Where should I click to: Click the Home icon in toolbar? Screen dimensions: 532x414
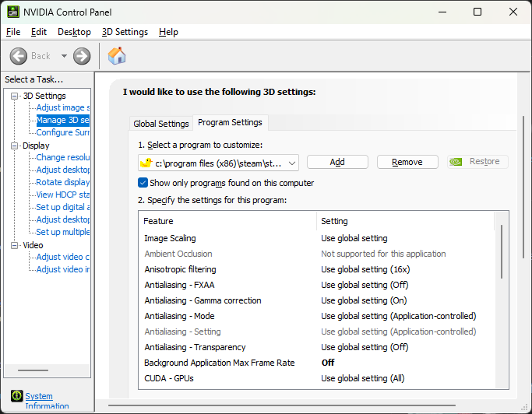tap(117, 56)
